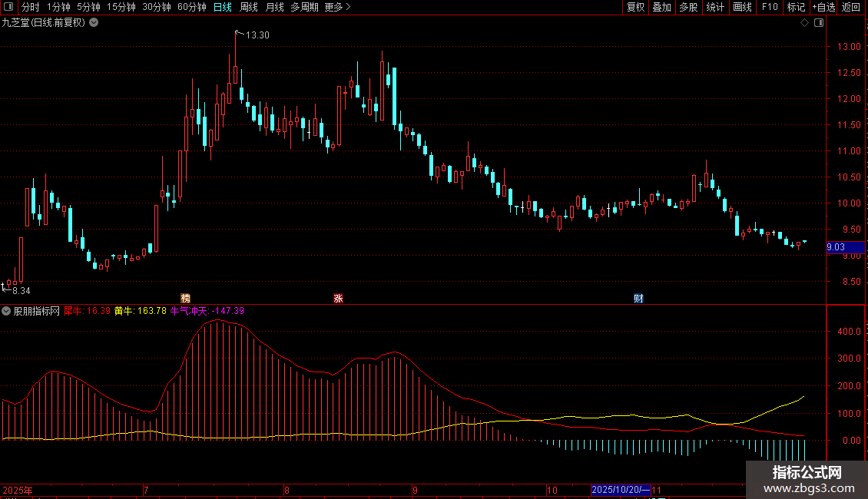The height and width of the screenshot is (499, 868).
Task: Select the 5分钟 chart period
Action: (x=88, y=7)
